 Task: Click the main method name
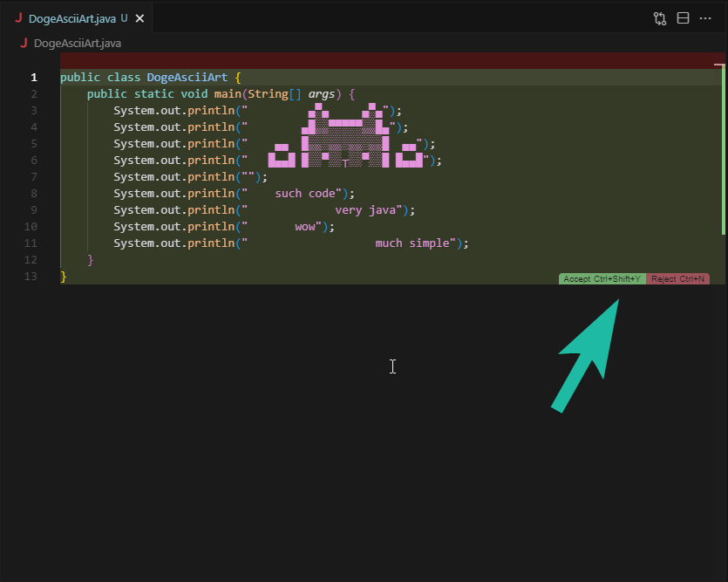[228, 94]
